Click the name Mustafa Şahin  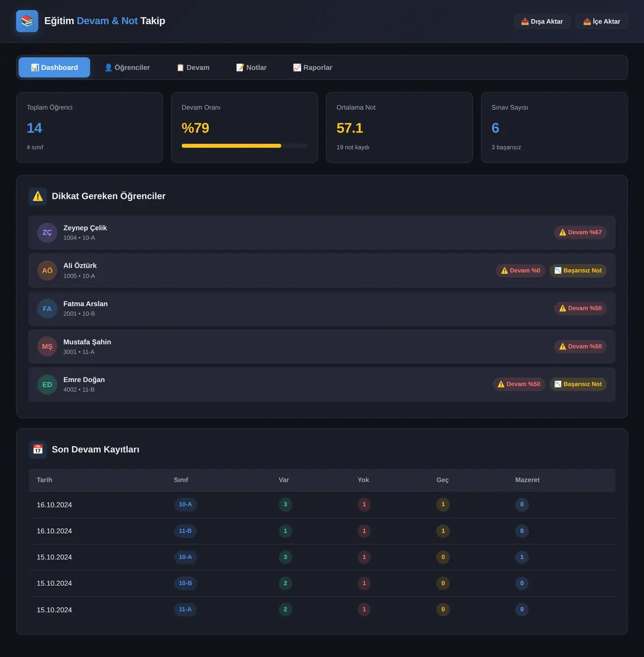click(87, 342)
